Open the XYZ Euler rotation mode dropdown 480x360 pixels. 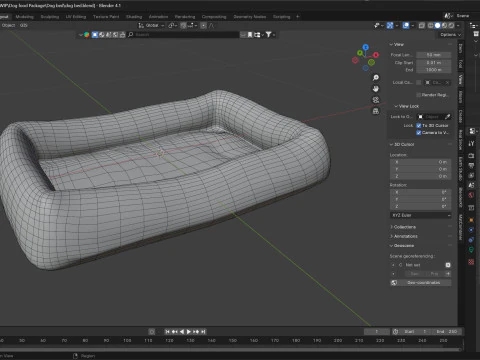[x=421, y=215]
